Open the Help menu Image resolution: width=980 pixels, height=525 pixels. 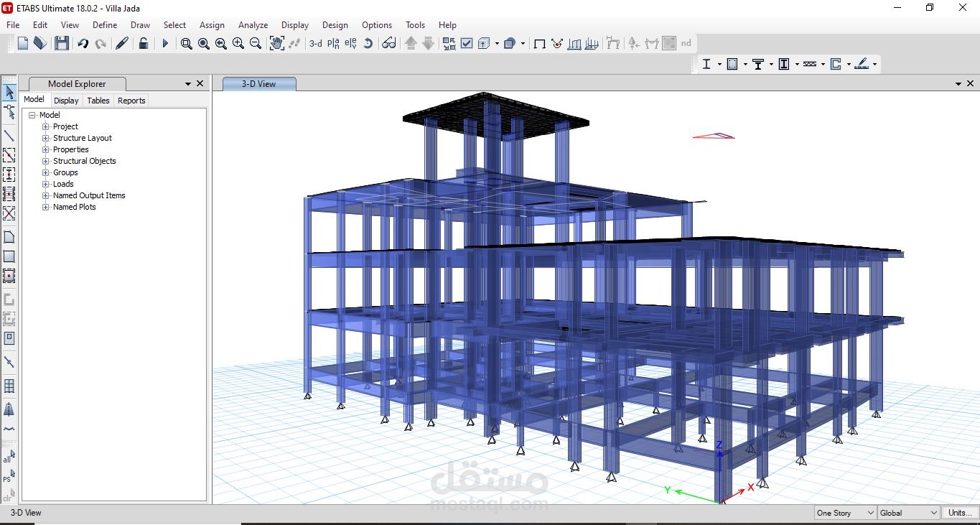[x=447, y=24]
